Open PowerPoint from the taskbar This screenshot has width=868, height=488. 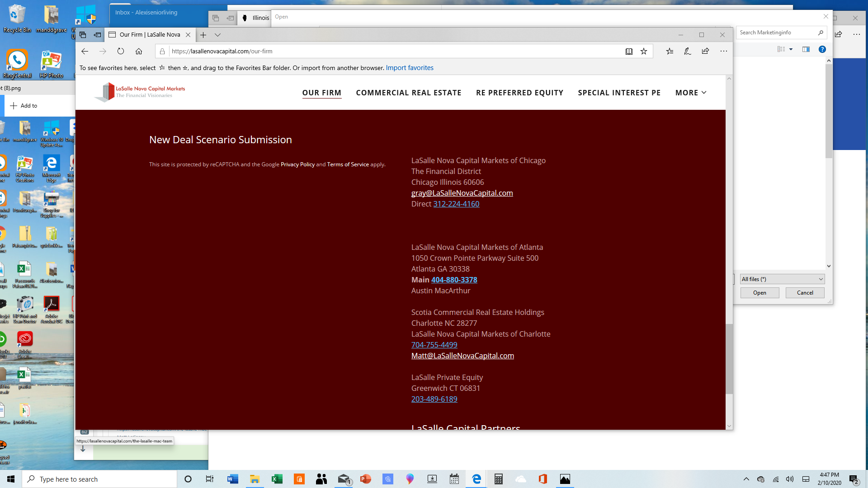pyautogui.click(x=366, y=479)
